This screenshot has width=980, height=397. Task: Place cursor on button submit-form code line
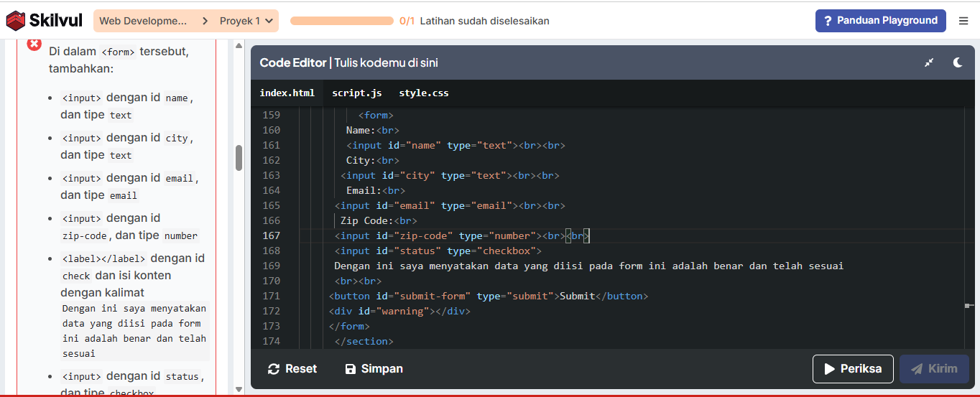click(489, 296)
